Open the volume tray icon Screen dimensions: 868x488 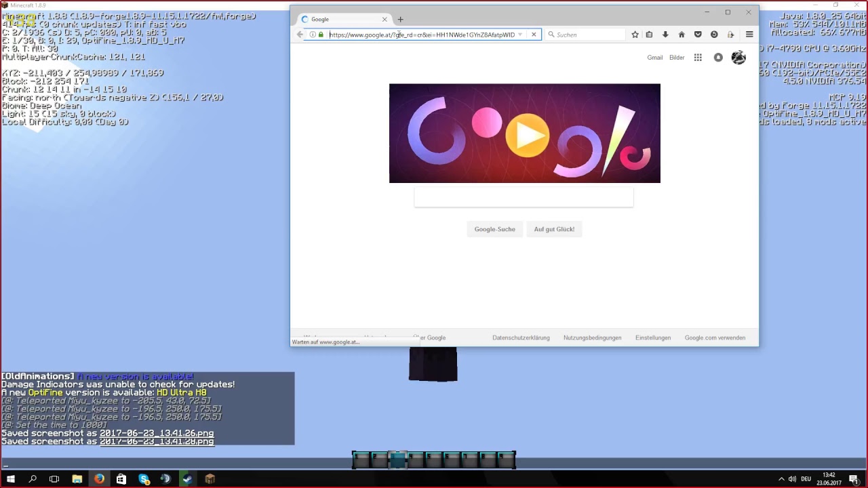point(792,479)
